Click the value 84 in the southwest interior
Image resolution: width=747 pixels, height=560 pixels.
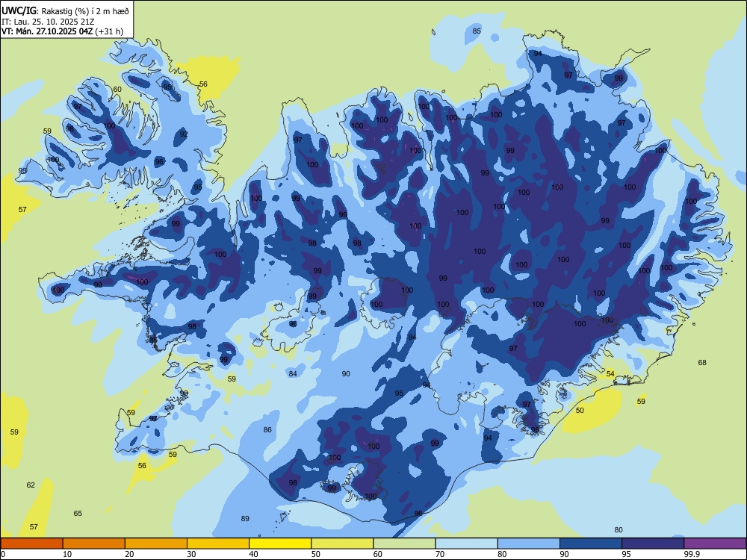(x=293, y=373)
